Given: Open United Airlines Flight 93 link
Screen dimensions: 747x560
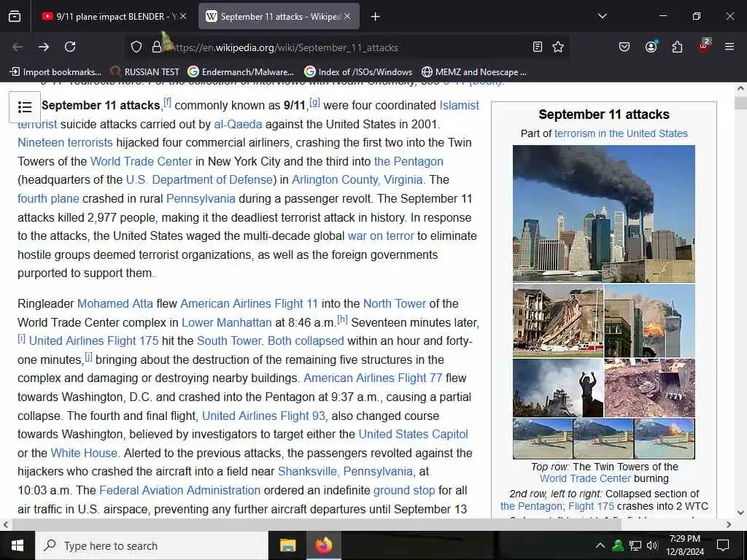Looking at the screenshot, I should [263, 416].
